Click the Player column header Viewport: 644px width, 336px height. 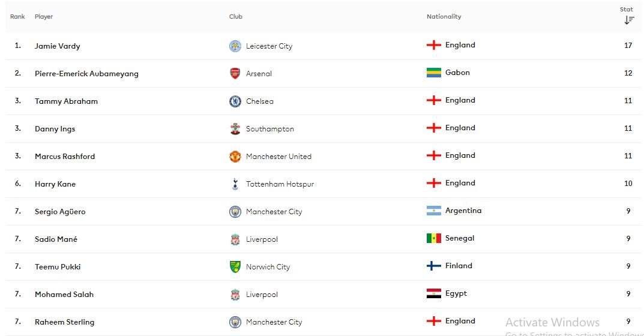[44, 16]
